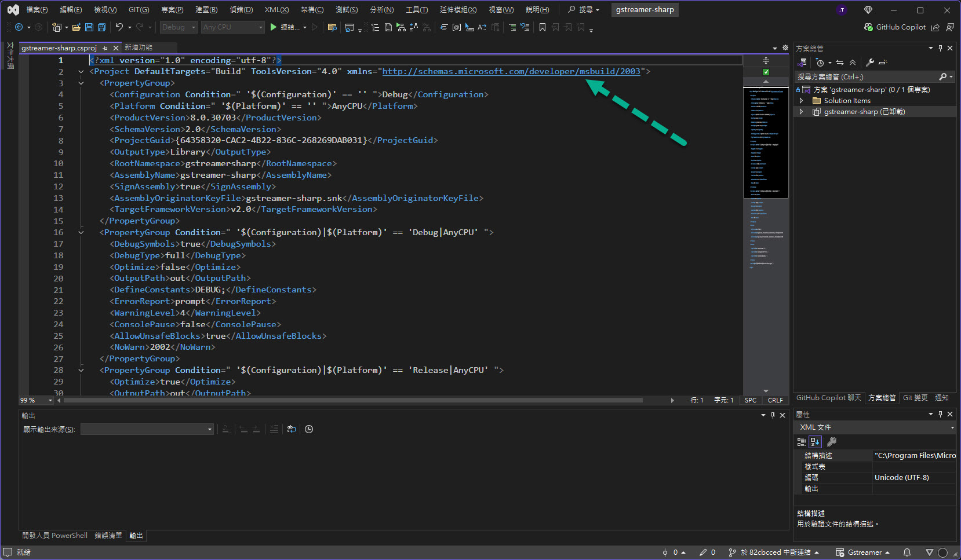The image size is (961, 560).
Task: Open properties wrench icon in Solution Explorer
Action: tap(869, 63)
